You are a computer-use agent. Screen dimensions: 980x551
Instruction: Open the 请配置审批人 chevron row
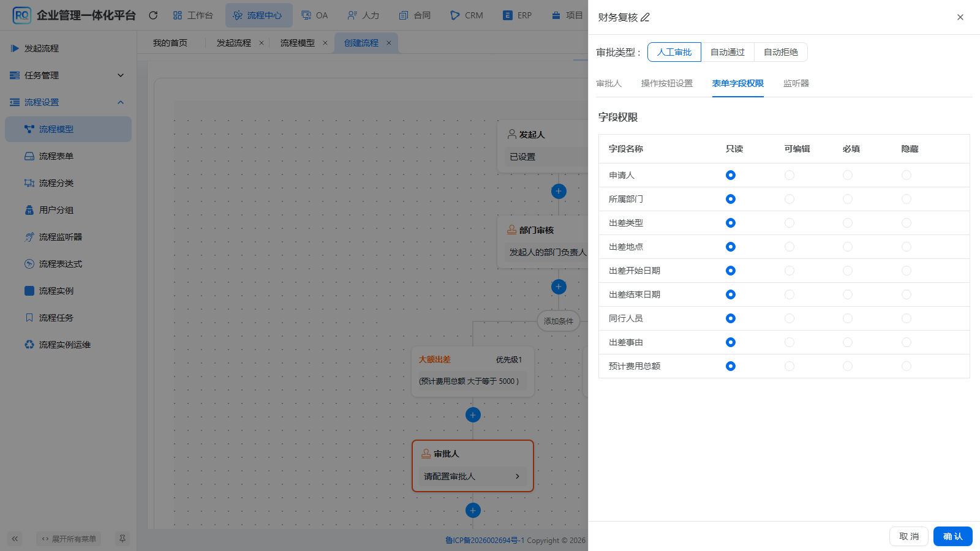(472, 476)
